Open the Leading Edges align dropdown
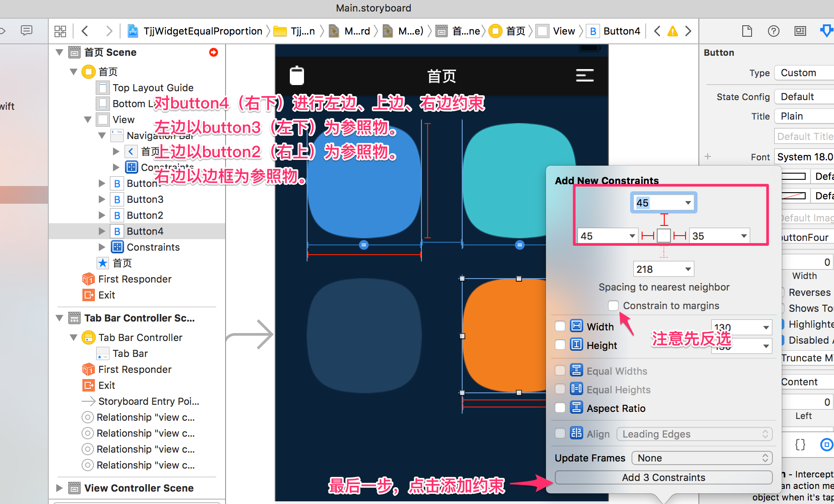 694,434
